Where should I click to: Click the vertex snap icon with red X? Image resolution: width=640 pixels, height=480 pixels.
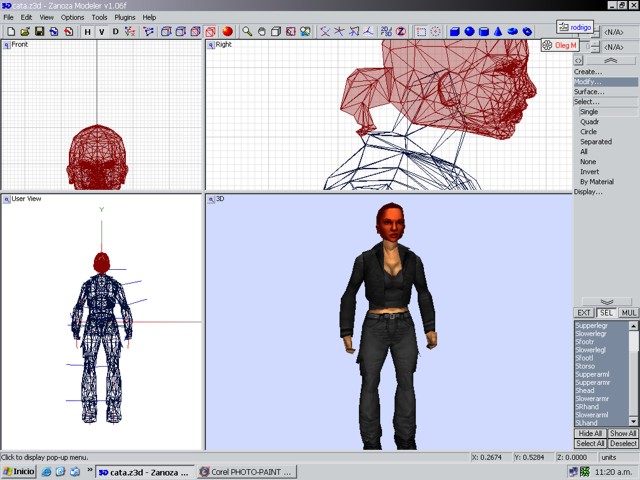(130, 31)
